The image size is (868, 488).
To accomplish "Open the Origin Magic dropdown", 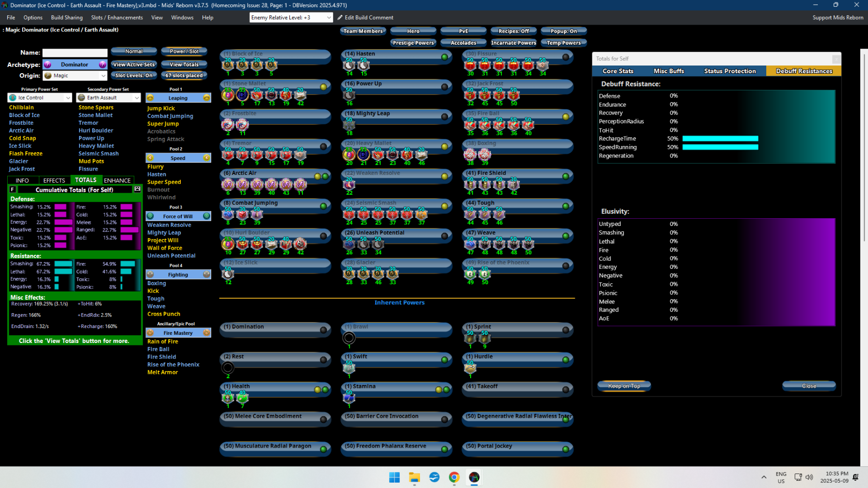I will pos(75,76).
